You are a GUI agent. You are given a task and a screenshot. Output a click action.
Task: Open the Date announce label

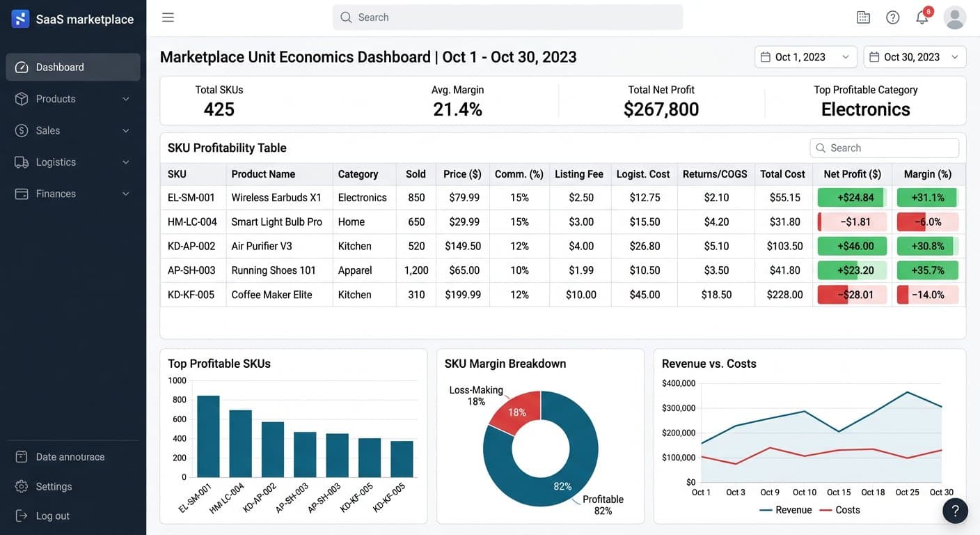(70, 457)
